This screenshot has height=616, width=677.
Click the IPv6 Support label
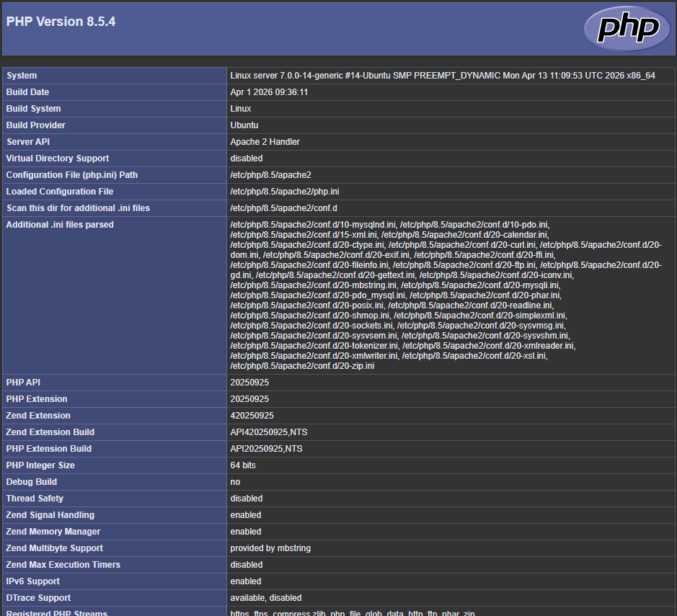click(x=33, y=581)
